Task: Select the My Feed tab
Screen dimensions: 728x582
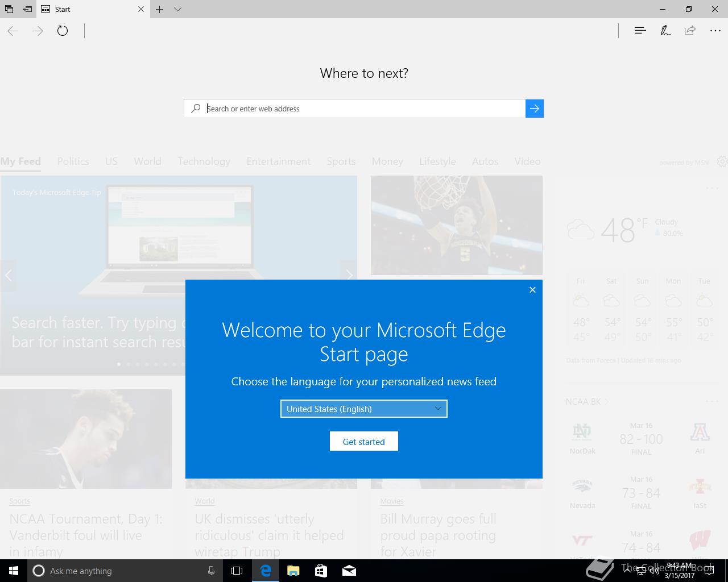Action: click(x=20, y=161)
